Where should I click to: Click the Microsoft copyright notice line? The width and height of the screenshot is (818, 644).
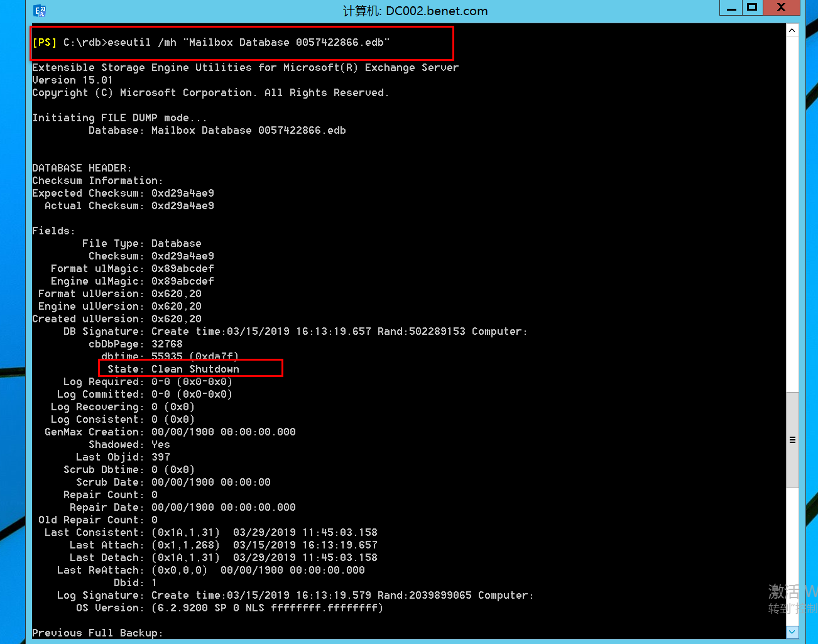(x=211, y=92)
